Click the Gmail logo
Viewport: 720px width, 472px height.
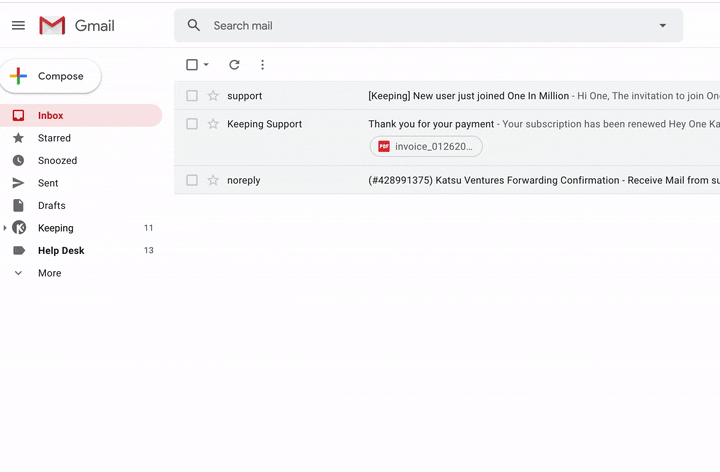click(77, 25)
